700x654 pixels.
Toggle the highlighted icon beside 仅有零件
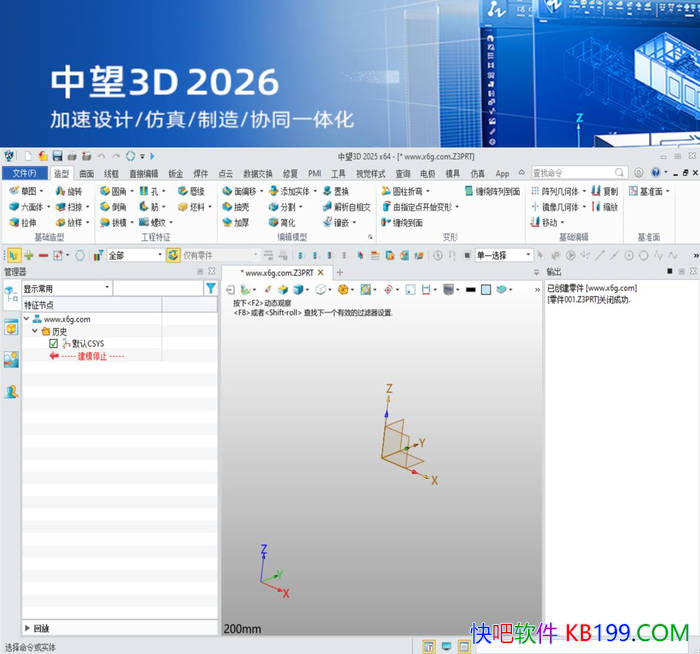[x=173, y=255]
